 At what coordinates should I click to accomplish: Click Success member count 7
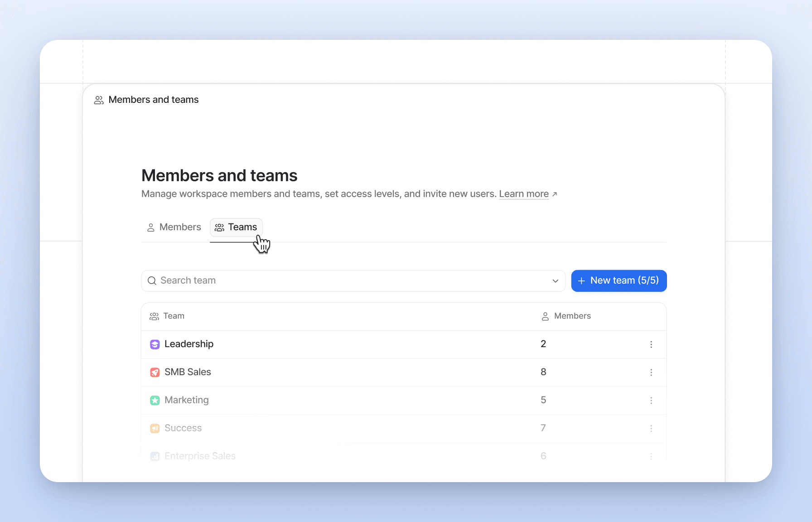pos(543,428)
